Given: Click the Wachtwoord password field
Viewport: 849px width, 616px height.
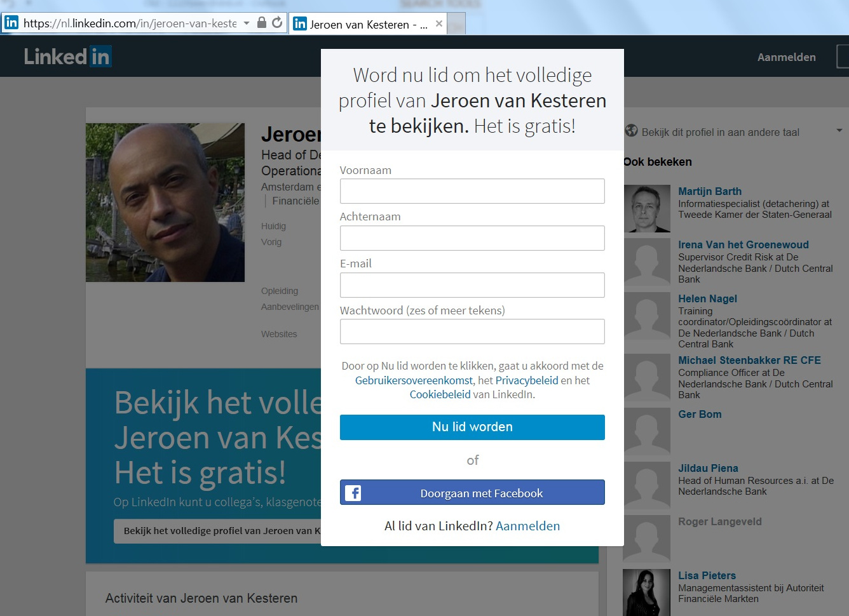Looking at the screenshot, I should point(472,331).
